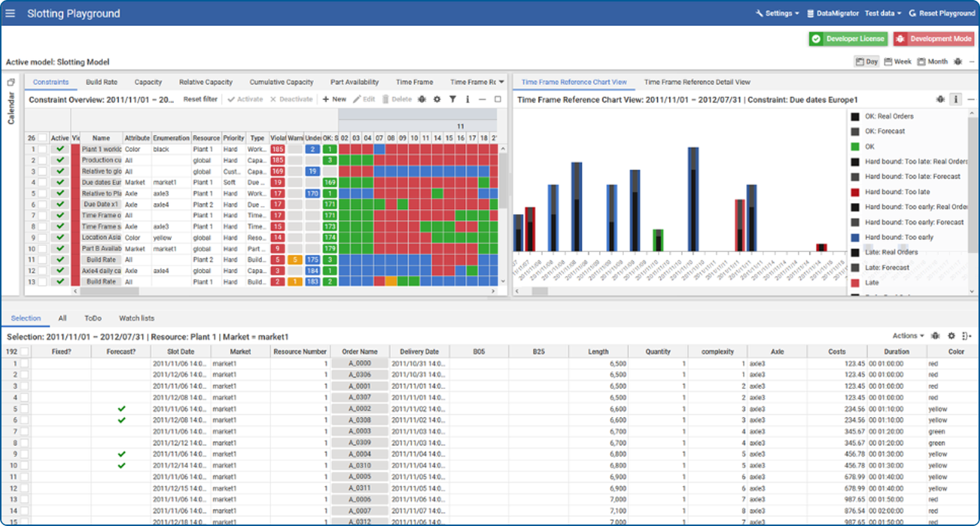Screen dimensions: 980x526
Task: Tick the select-all checkbox in the constraints header
Action: point(43,138)
